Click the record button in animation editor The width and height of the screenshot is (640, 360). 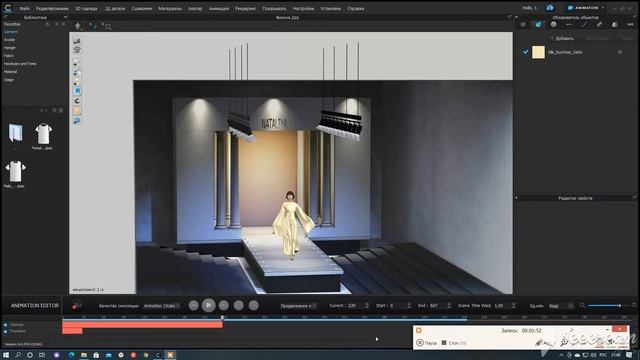[x=76, y=306]
